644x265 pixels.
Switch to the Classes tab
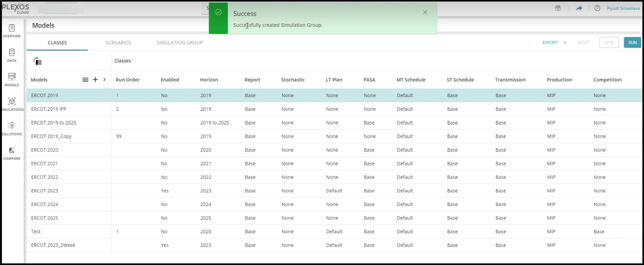click(57, 43)
